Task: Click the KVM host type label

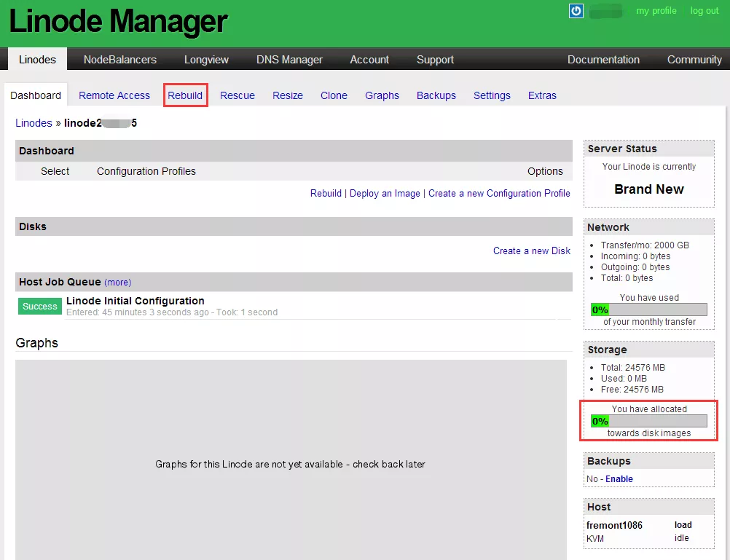Action: point(595,539)
